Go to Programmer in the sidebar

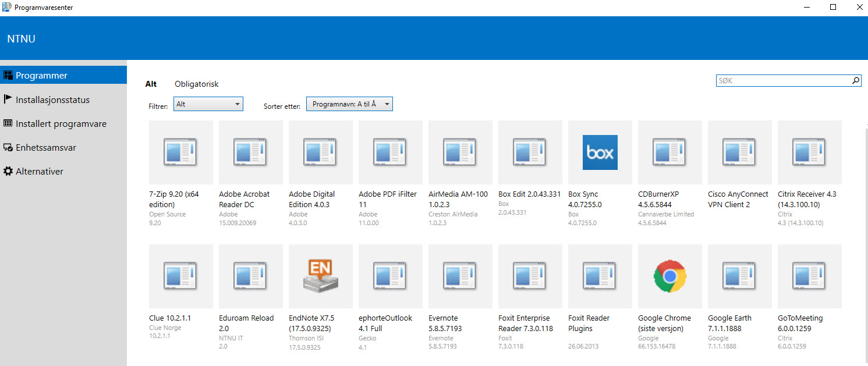pyautogui.click(x=63, y=75)
